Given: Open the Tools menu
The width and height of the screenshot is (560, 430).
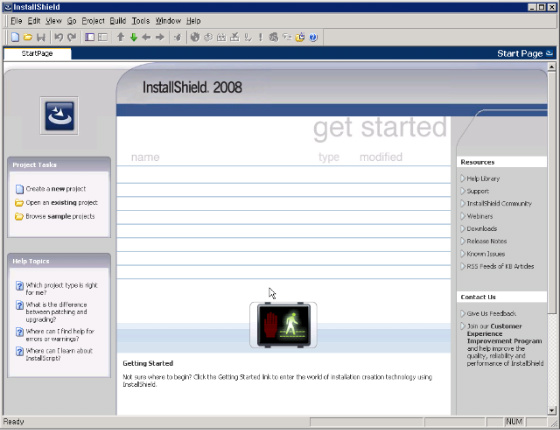Looking at the screenshot, I should tap(141, 21).
